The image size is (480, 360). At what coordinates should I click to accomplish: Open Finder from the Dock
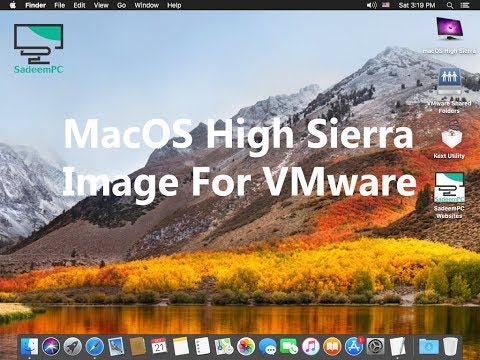(x=29, y=347)
